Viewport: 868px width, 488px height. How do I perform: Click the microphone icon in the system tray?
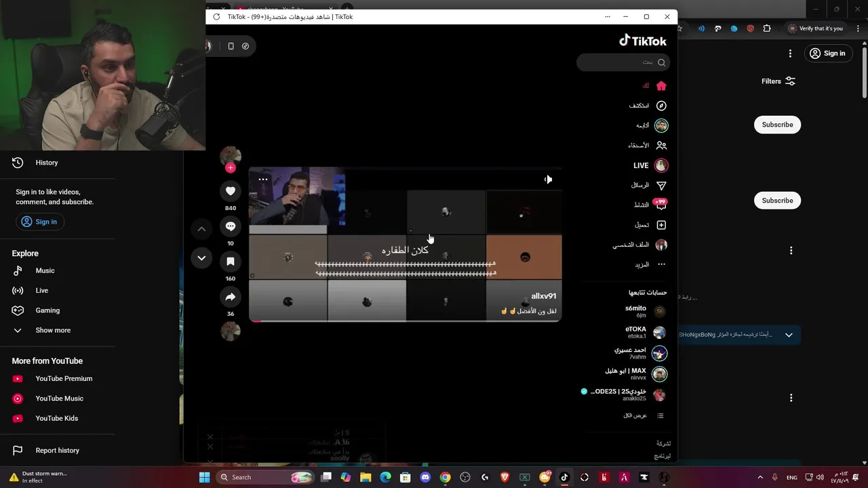coord(774,477)
